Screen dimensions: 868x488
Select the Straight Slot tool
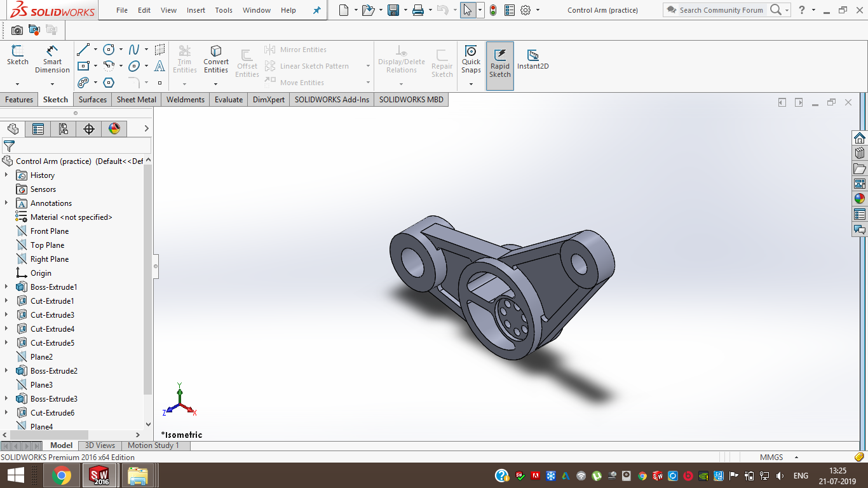(83, 83)
